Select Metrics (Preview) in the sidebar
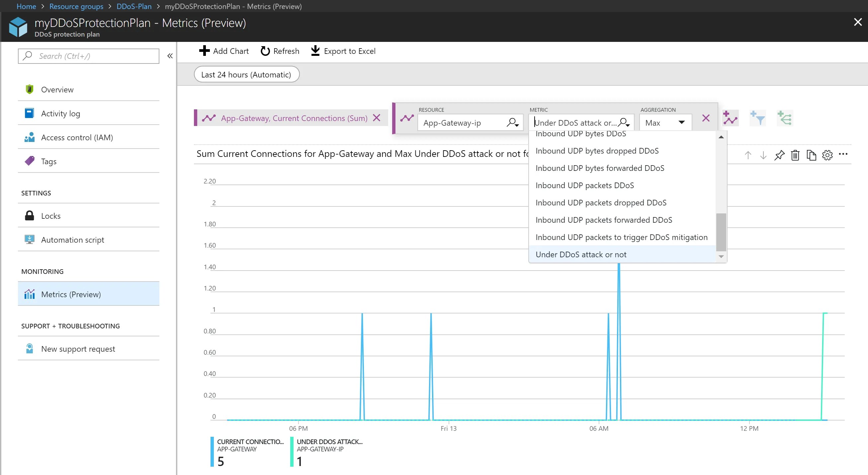The width and height of the screenshot is (868, 475). (x=89, y=294)
